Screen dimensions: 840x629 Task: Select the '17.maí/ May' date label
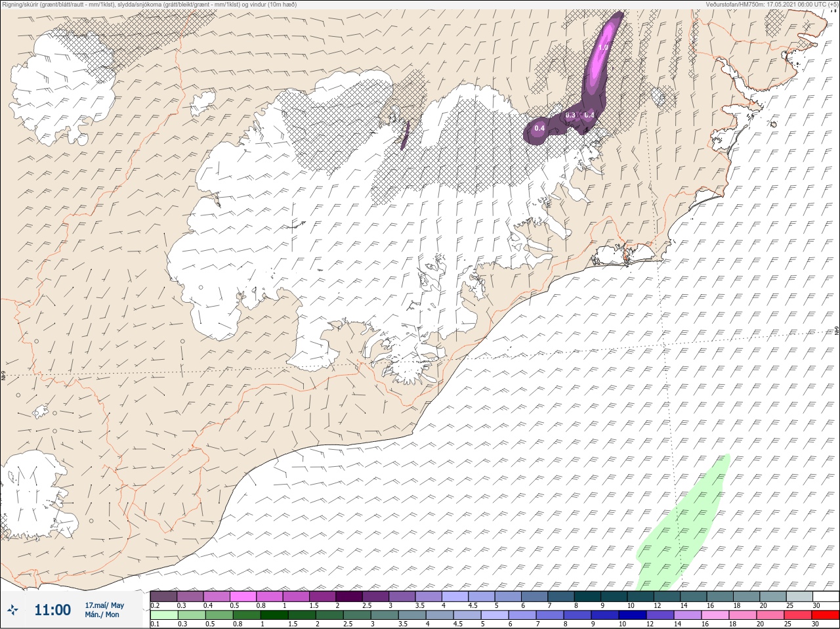(104, 605)
